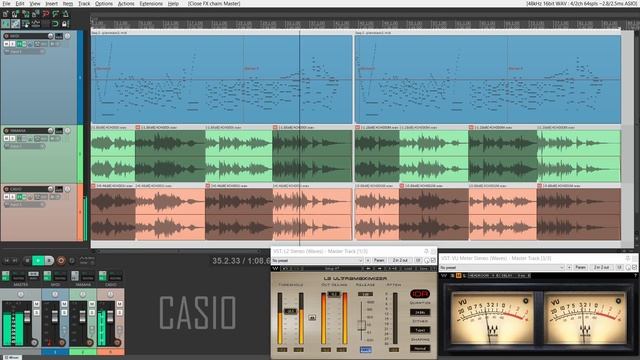The height and width of the screenshot is (360, 640).
Task: Toggle the snap magnet toolbar icon
Action: point(55,23)
